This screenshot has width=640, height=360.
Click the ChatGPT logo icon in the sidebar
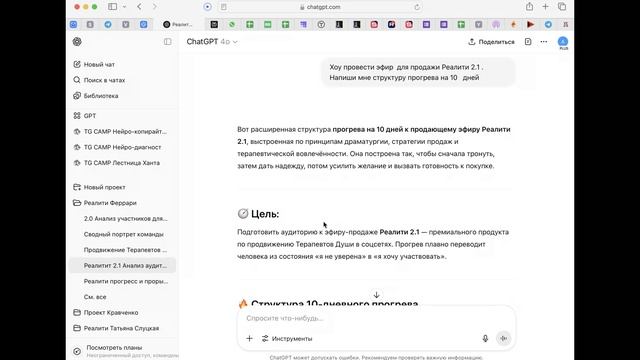tap(77, 42)
